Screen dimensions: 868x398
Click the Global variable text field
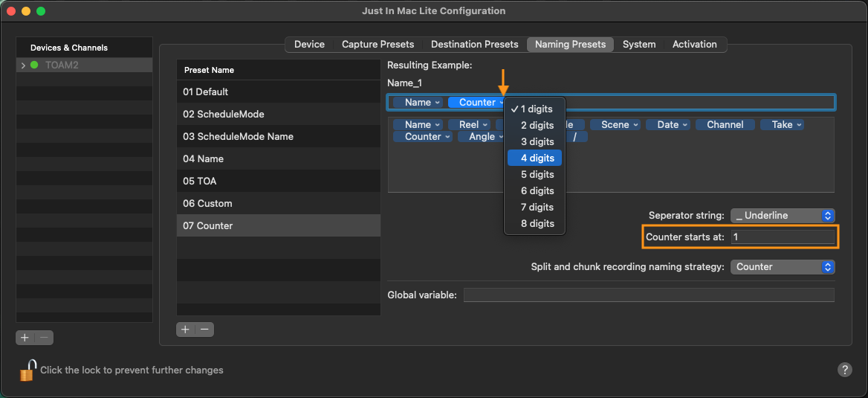point(649,295)
